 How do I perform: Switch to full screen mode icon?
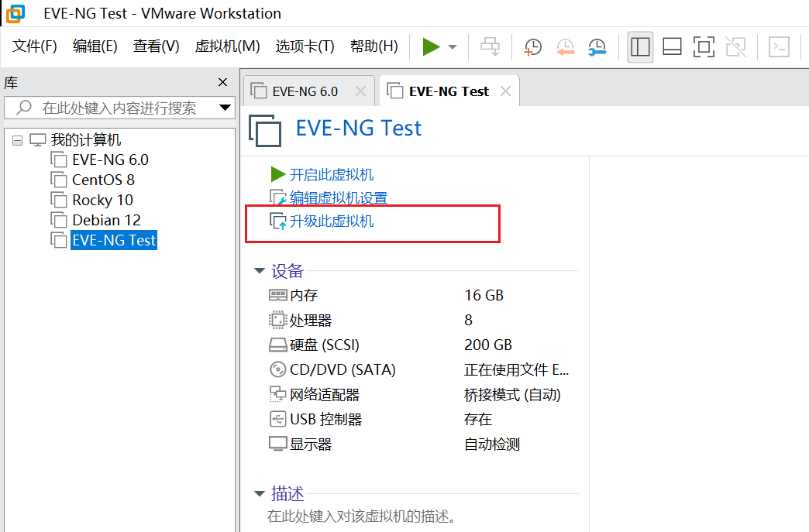point(704,47)
